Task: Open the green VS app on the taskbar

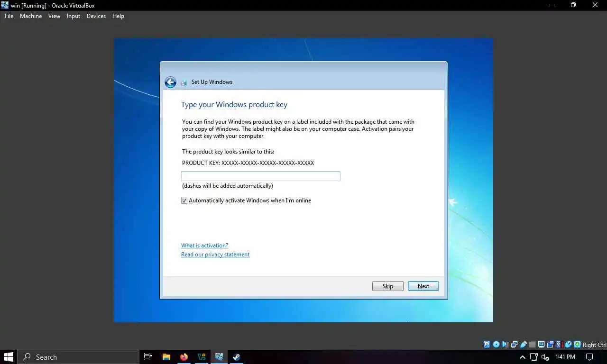Action: click(202, 357)
